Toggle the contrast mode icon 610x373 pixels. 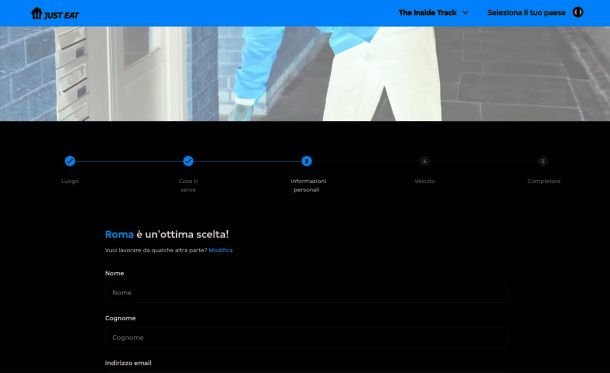[x=578, y=12]
